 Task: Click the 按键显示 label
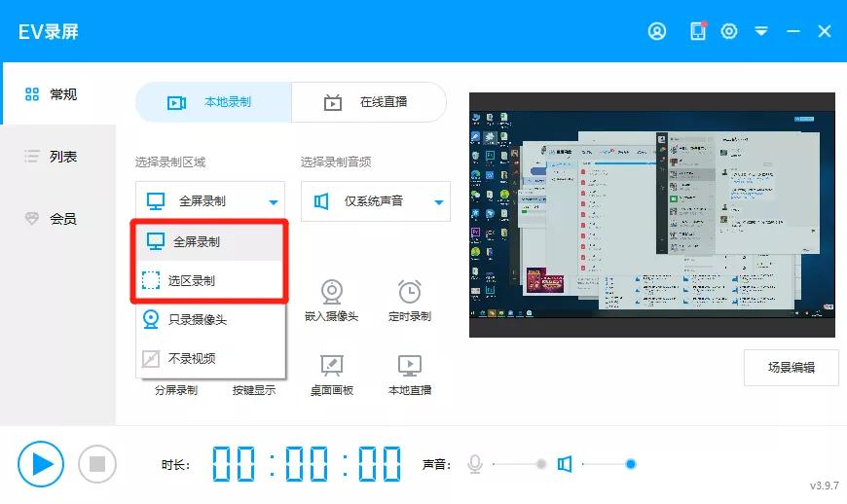tap(254, 390)
